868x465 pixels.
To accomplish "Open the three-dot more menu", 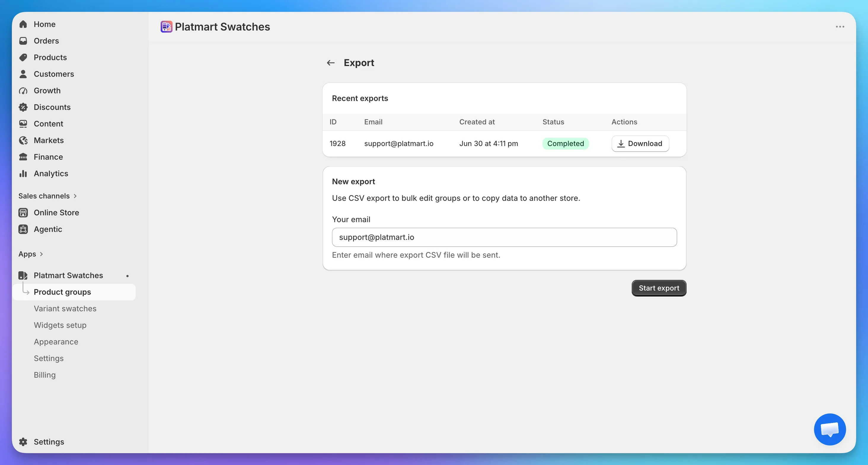I will [x=840, y=27].
